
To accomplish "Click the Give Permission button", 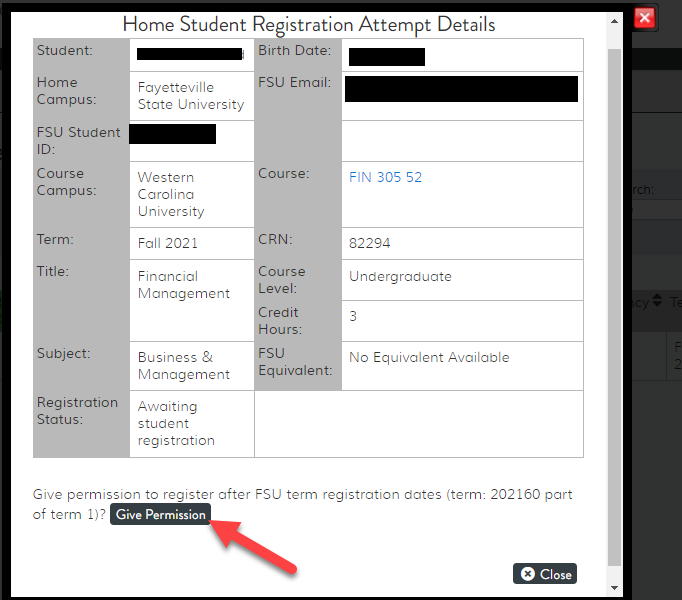I will (160, 514).
